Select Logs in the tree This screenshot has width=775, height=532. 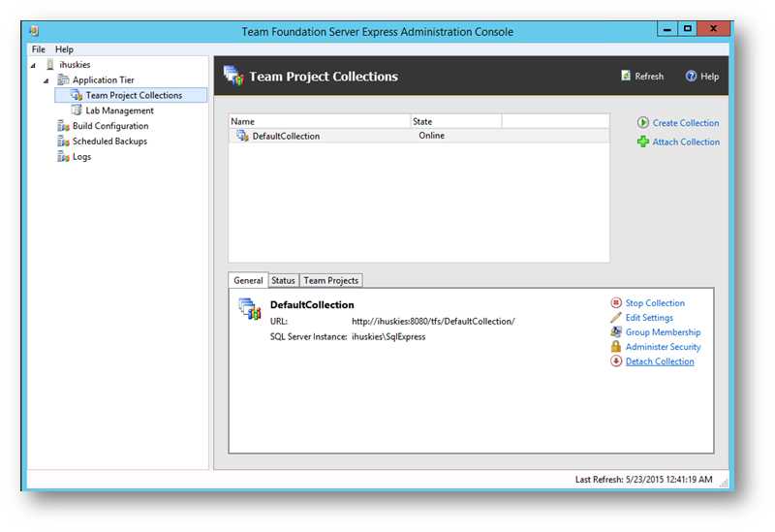tap(81, 156)
